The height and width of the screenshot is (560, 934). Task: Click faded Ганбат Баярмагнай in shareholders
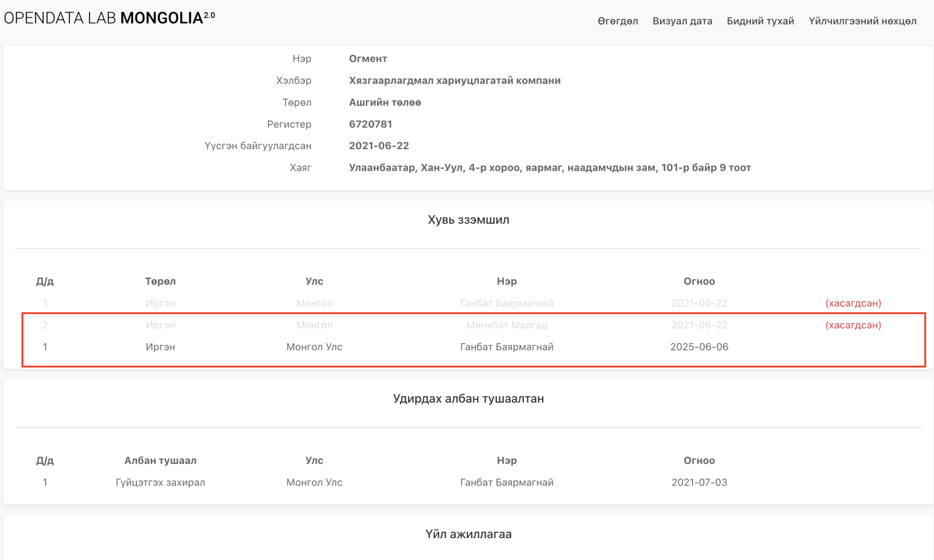click(506, 303)
